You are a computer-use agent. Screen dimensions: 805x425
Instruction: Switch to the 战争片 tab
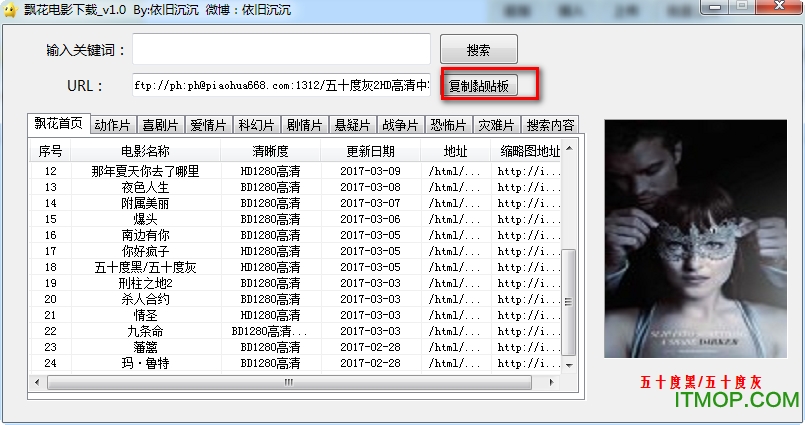(x=400, y=125)
